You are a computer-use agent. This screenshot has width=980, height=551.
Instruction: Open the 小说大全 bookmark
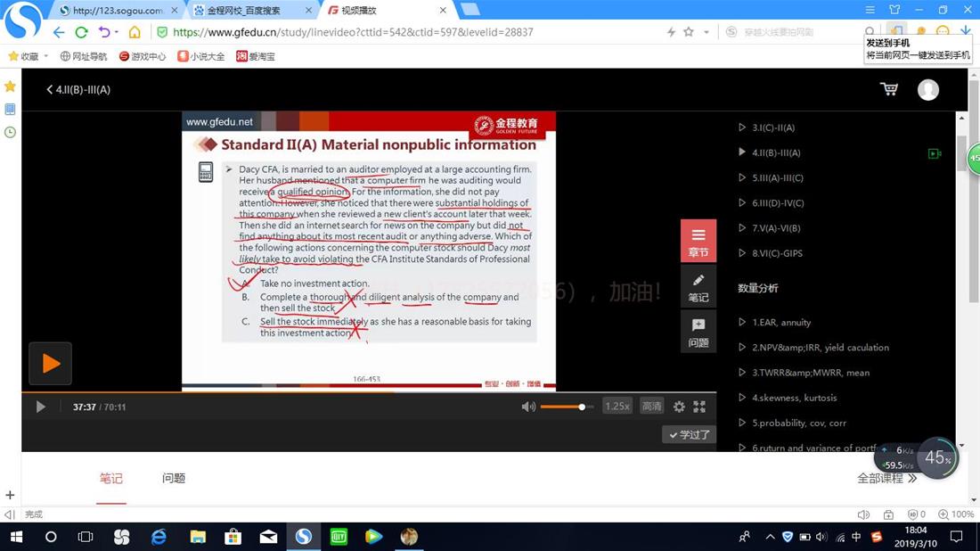pos(201,56)
